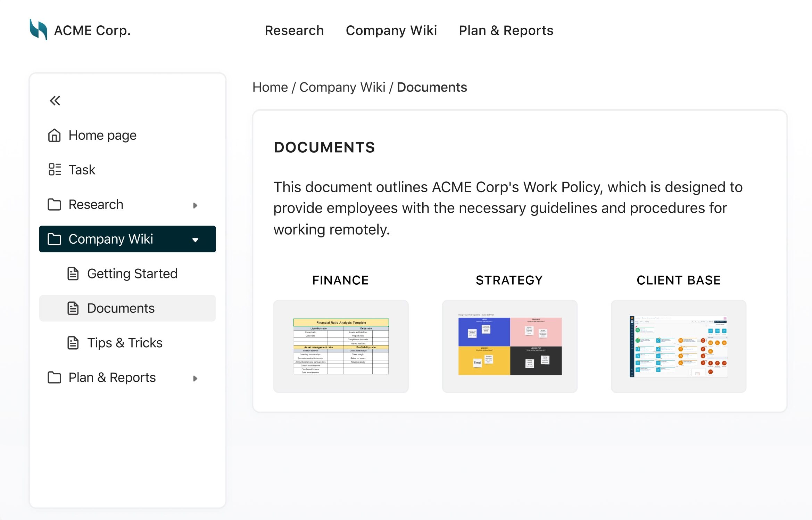Click the folder icon in Company Wiki row
This screenshot has height=520, width=812.
point(54,239)
